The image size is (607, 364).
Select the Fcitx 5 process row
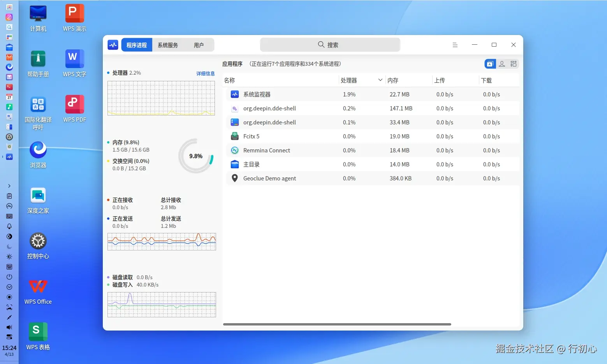[373, 136]
